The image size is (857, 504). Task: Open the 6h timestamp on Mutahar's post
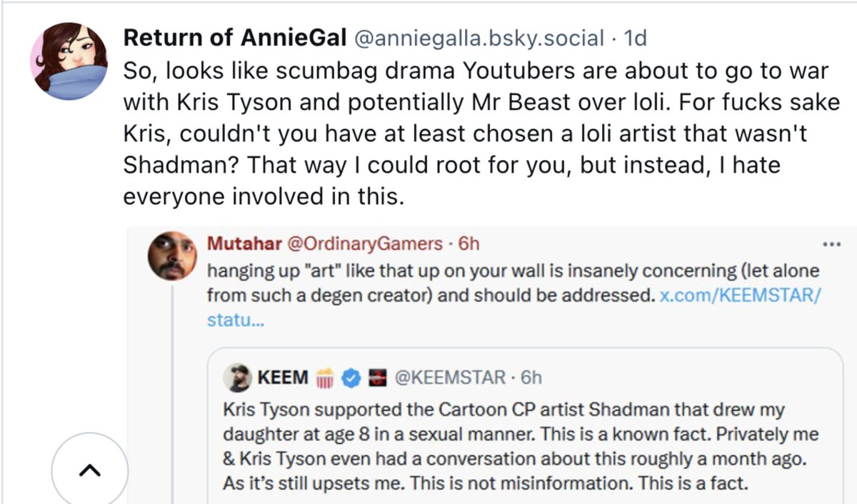pos(468,243)
